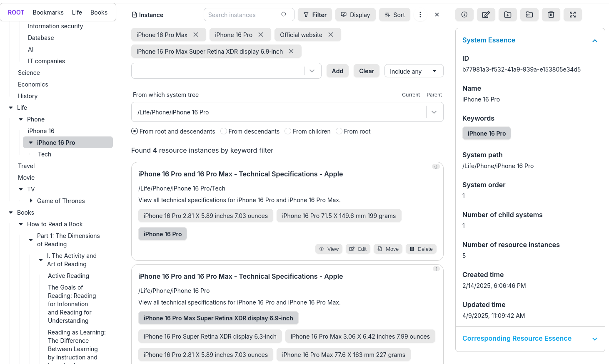The width and height of the screenshot is (609, 364).
Task: Select Information security in the tree
Action: click(x=55, y=26)
